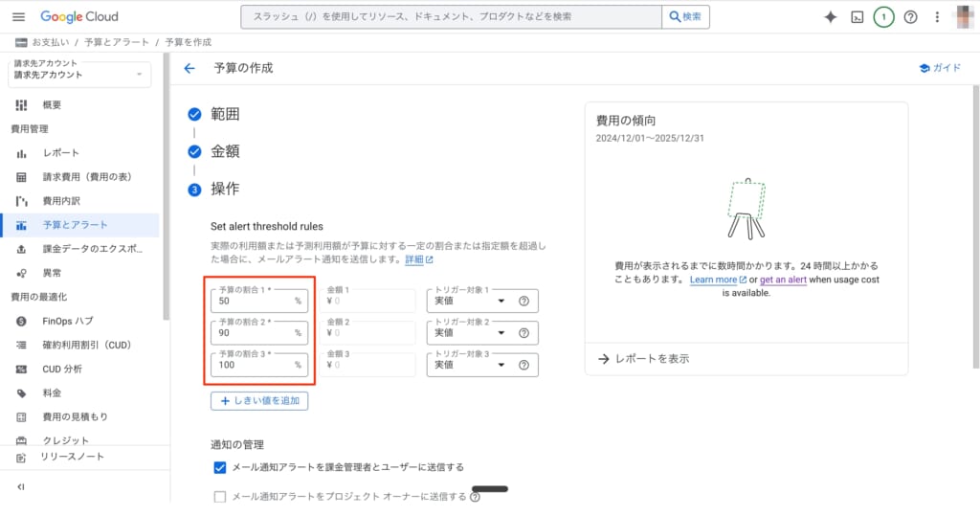The width and height of the screenshot is (980, 516).
Task: Open the main navigation hamburger menu
Action: [x=19, y=17]
